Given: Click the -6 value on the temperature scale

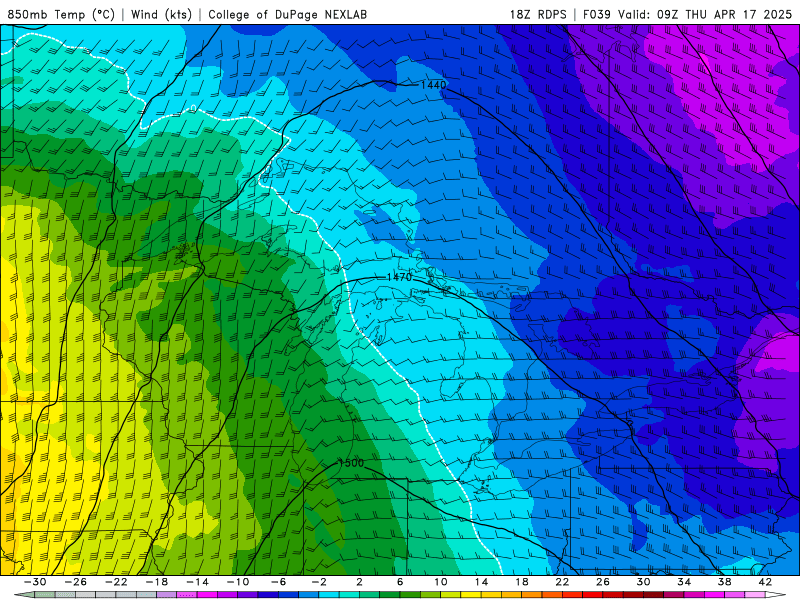Looking at the screenshot, I should (279, 582).
